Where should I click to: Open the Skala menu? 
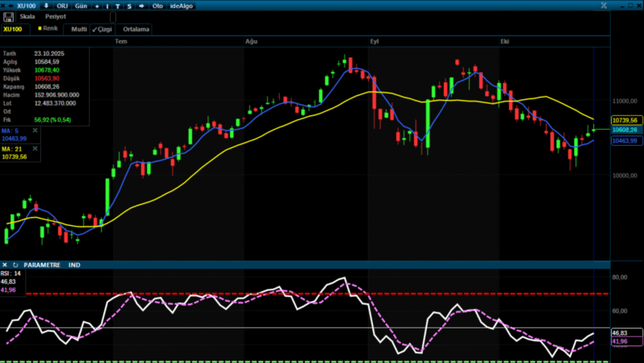pos(27,17)
